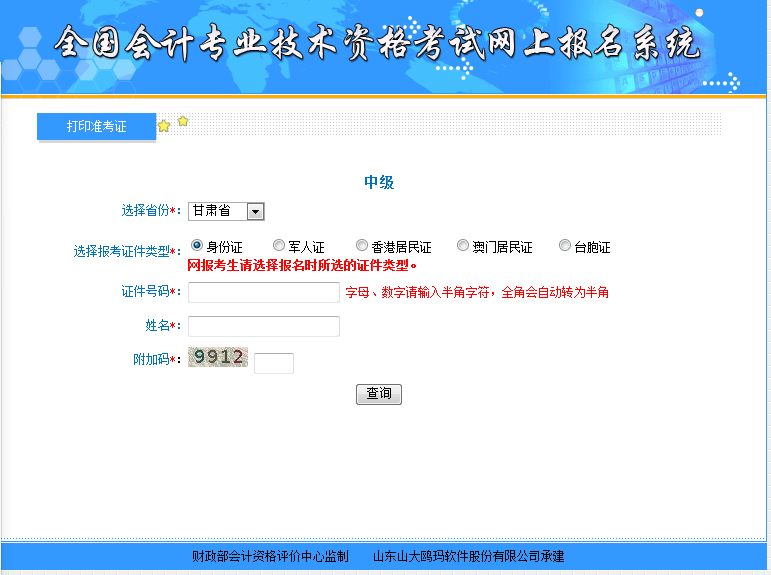Click the smaller yellow star icon

(183, 121)
